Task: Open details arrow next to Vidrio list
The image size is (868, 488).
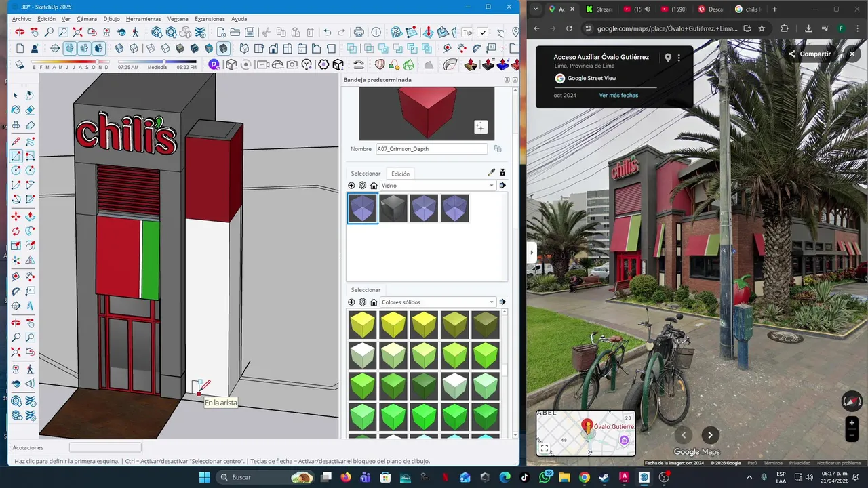Action: point(502,186)
